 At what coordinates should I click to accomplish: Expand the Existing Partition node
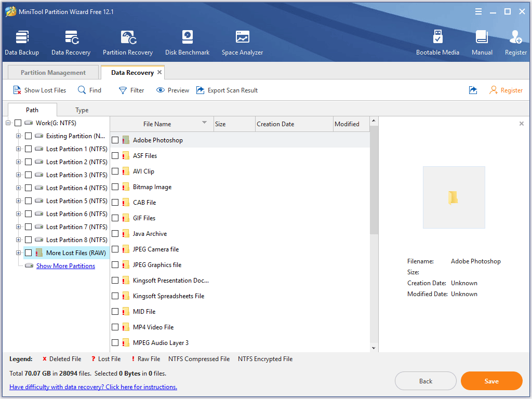click(18, 136)
